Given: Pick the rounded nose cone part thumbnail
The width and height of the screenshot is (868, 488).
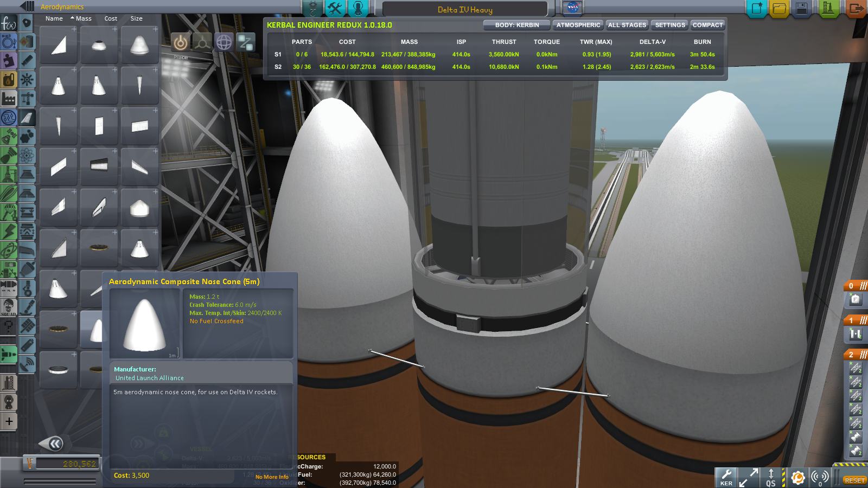Looking at the screenshot, I should pyautogui.click(x=140, y=45).
